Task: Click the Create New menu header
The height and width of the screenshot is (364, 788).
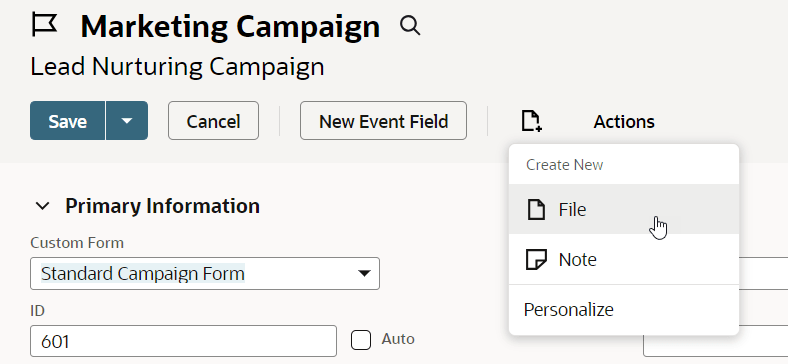Action: [x=564, y=164]
